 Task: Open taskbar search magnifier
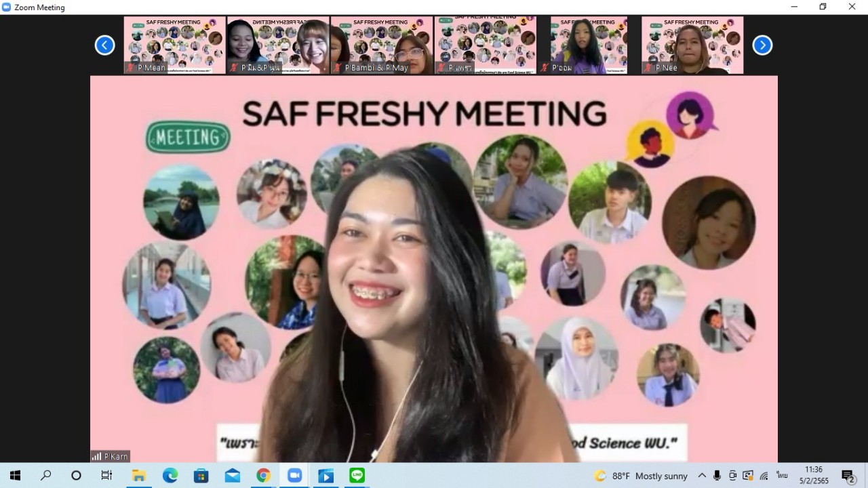pyautogui.click(x=45, y=476)
